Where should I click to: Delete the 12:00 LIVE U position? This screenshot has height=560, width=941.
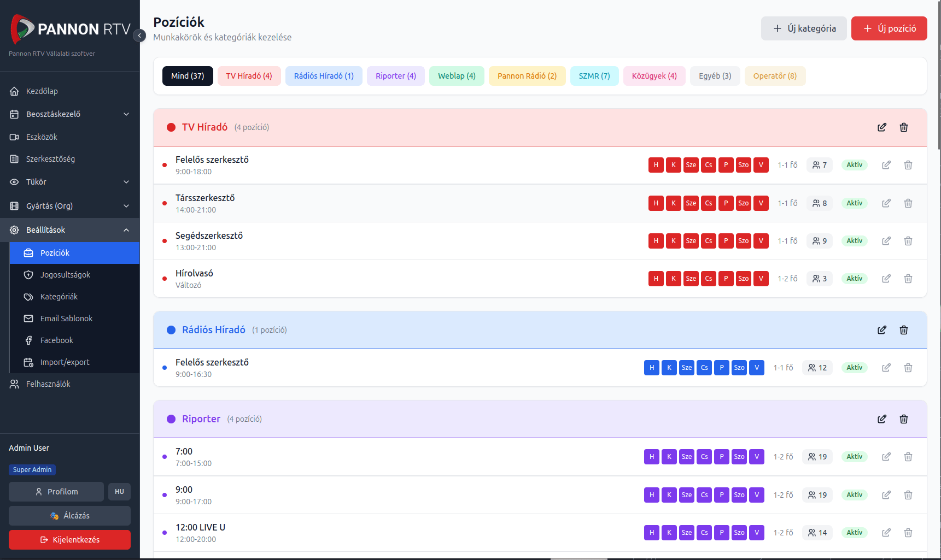click(908, 533)
